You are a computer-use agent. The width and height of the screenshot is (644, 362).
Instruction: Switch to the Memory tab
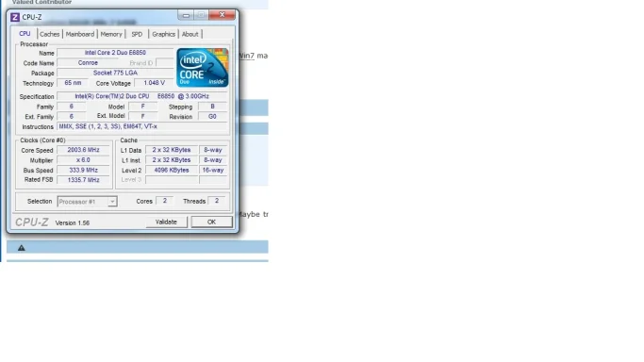[111, 34]
